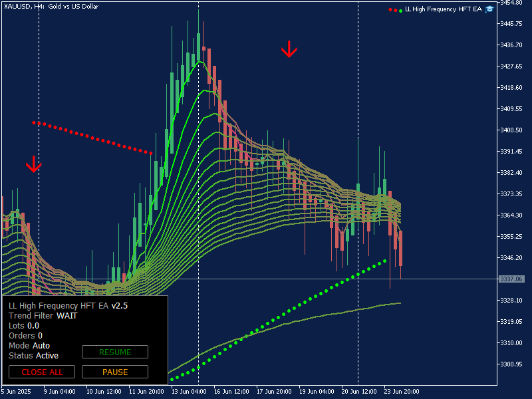The width and height of the screenshot is (532, 399).
Task: Click the 5 Jun 2025 time axis label
Action: click(x=16, y=391)
